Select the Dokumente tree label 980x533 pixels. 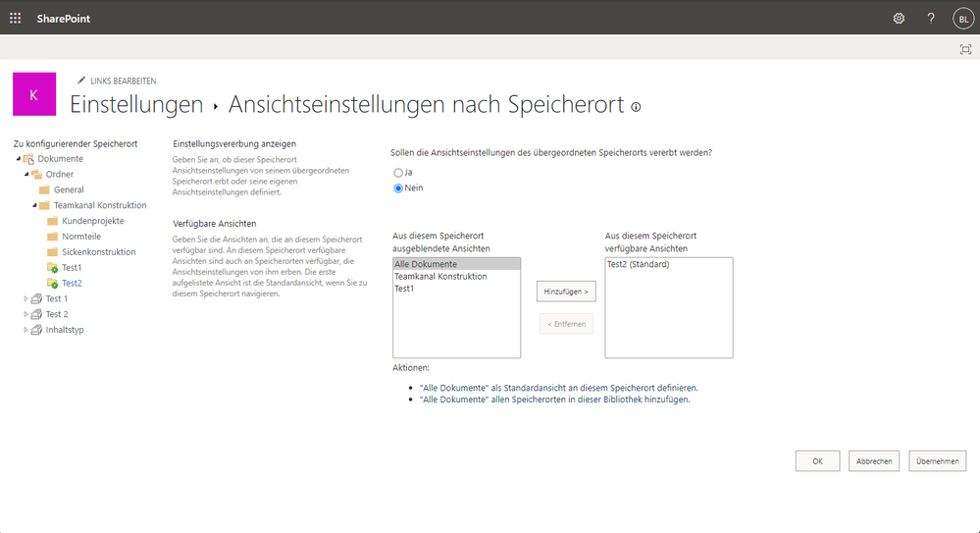pyautogui.click(x=60, y=159)
